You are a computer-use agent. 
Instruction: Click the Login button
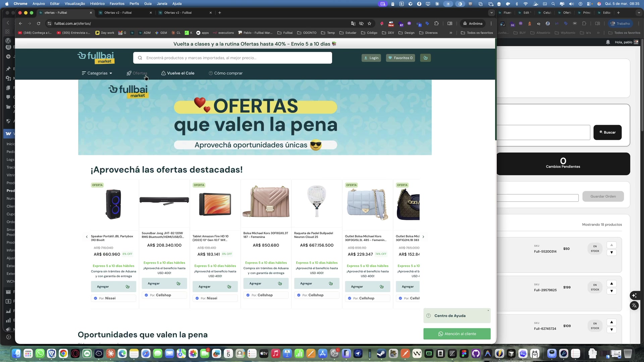tap(371, 58)
